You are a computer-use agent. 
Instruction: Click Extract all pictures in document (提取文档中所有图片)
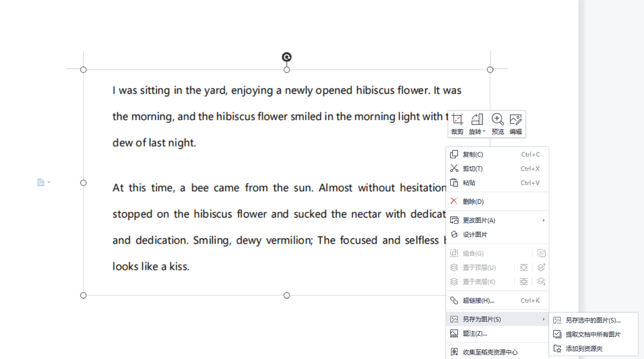[x=592, y=334]
